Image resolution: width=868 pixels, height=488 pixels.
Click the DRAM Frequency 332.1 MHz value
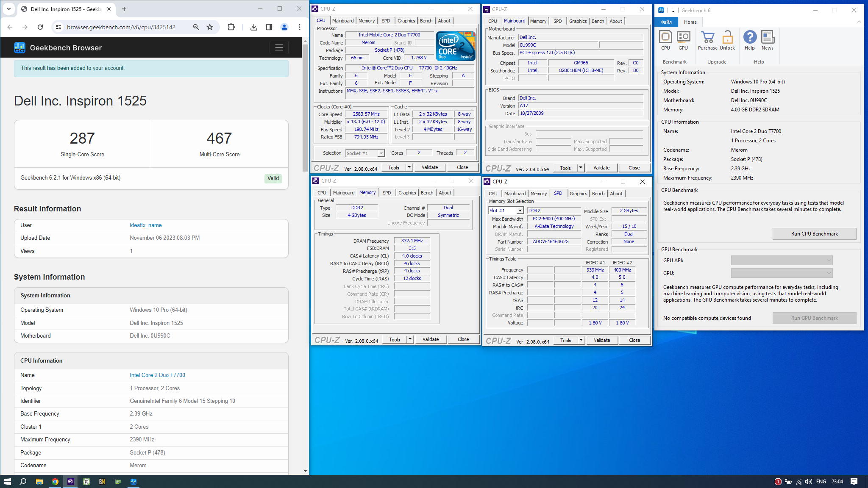tap(412, 241)
